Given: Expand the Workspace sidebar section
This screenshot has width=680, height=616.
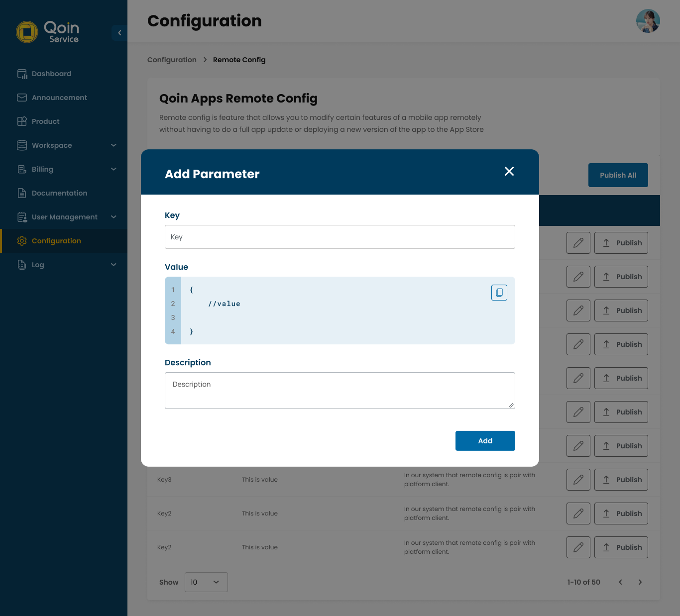Looking at the screenshot, I should pyautogui.click(x=113, y=145).
